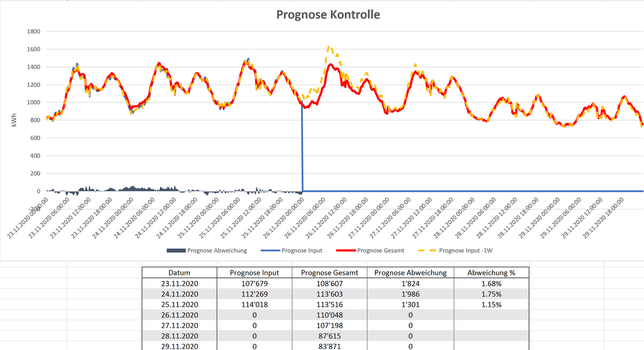Click the percentage cell 1.15%
This screenshot has width=644, height=350.
(x=491, y=304)
